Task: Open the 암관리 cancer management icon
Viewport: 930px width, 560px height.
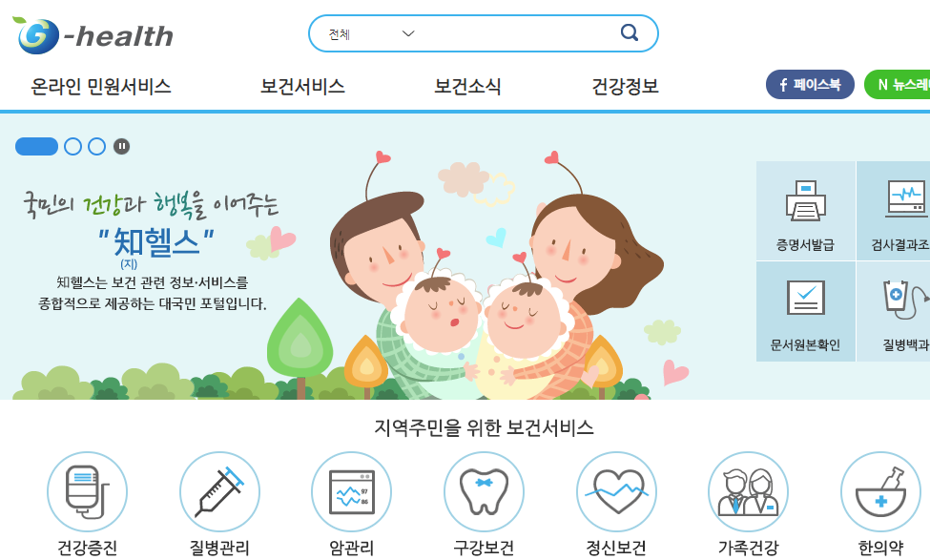Action: 352,491
